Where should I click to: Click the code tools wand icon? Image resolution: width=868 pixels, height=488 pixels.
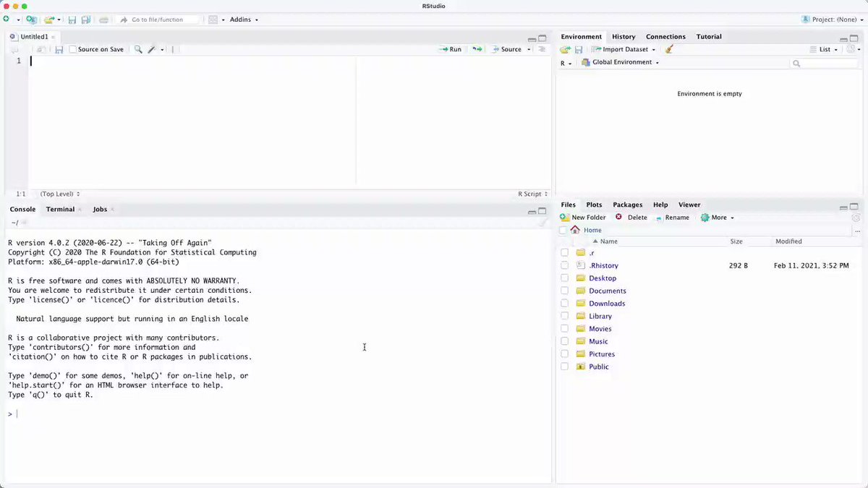(x=152, y=49)
